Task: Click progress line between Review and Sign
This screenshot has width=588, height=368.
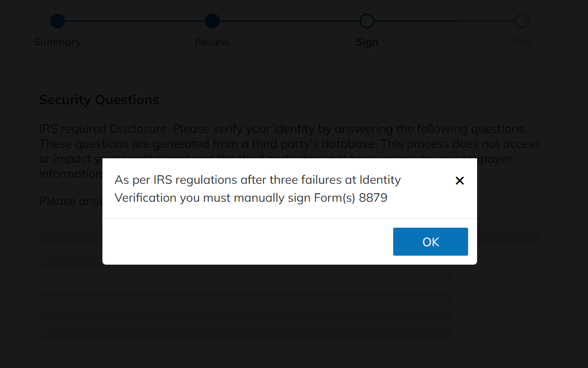Action: click(x=290, y=21)
